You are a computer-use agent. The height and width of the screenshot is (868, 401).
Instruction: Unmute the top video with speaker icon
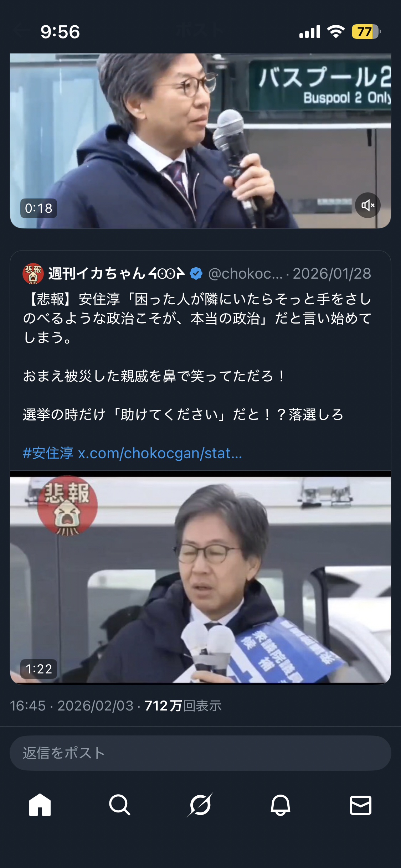(x=367, y=205)
